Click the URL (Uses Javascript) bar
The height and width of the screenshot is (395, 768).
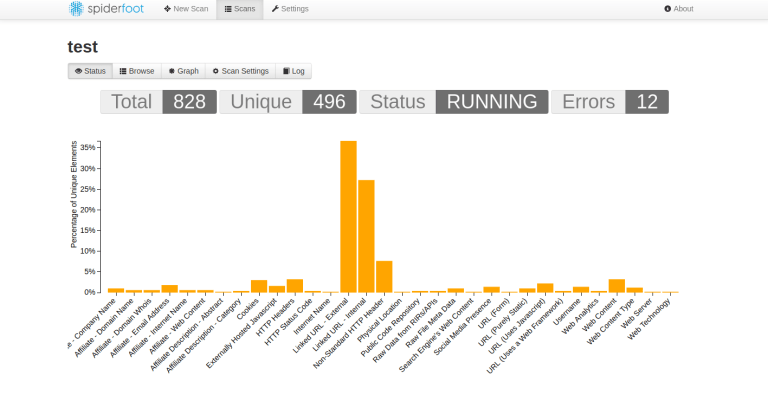point(545,288)
